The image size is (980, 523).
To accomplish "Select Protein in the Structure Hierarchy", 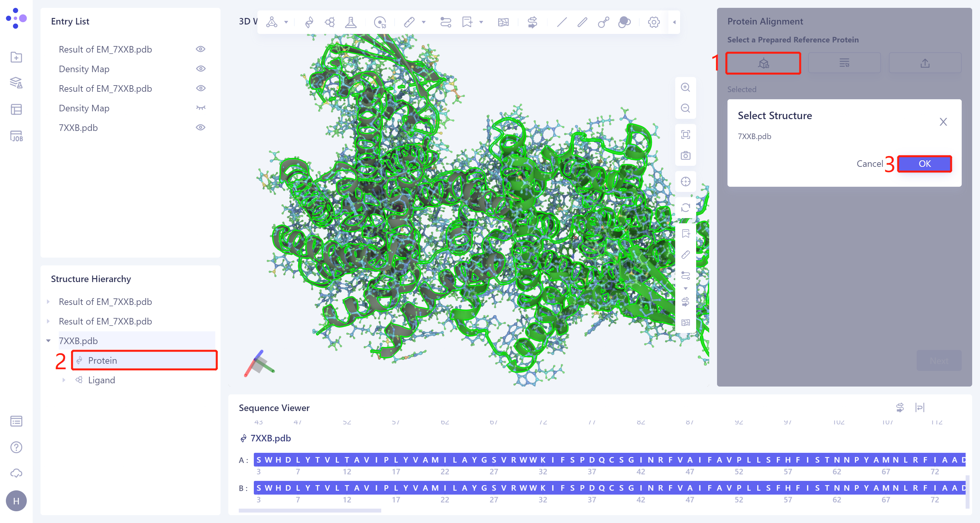I will click(103, 360).
